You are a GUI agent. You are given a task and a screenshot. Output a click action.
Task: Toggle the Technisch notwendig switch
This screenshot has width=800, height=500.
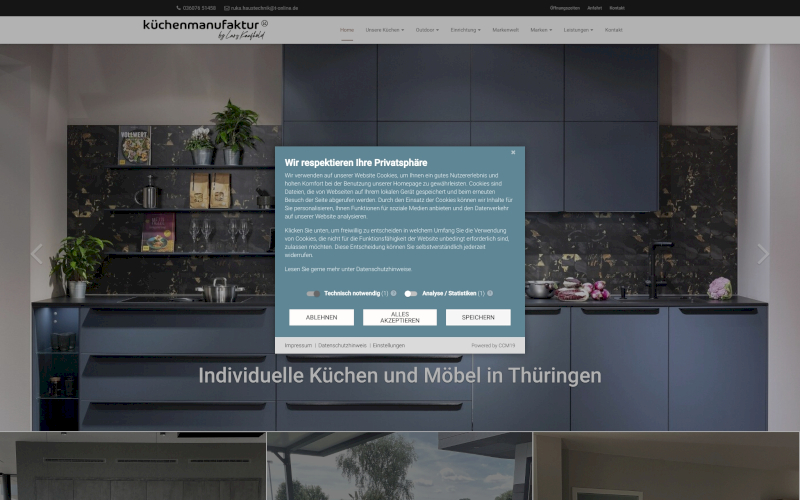tap(313, 294)
